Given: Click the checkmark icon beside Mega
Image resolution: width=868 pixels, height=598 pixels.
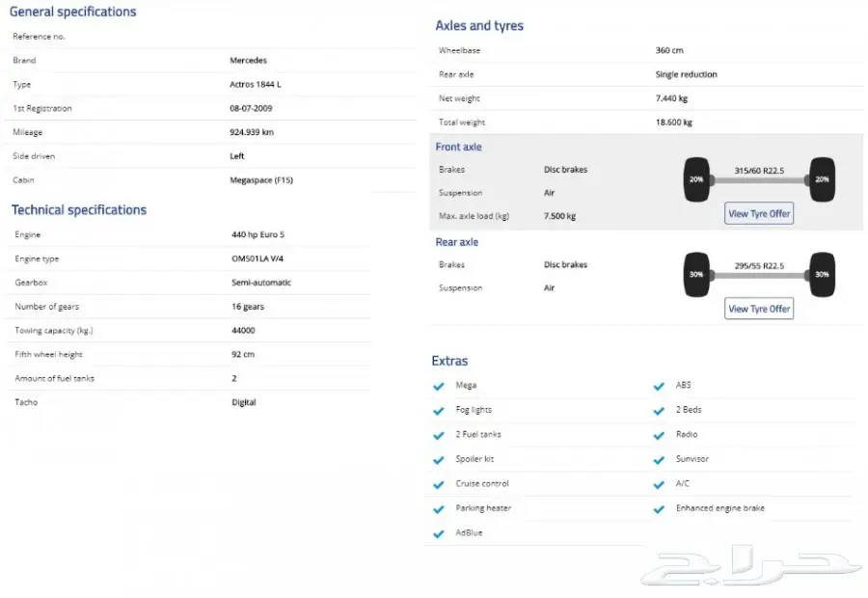Looking at the screenshot, I should pyautogui.click(x=439, y=386).
